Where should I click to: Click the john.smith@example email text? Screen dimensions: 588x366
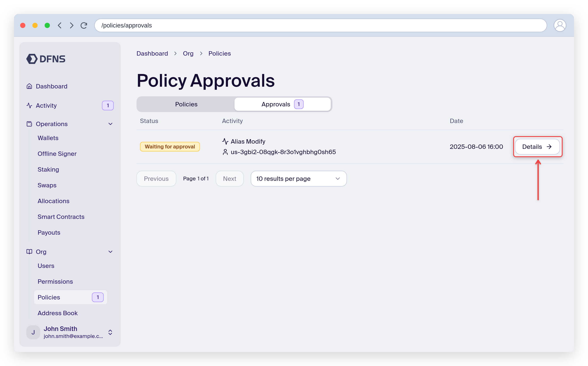[73, 336]
